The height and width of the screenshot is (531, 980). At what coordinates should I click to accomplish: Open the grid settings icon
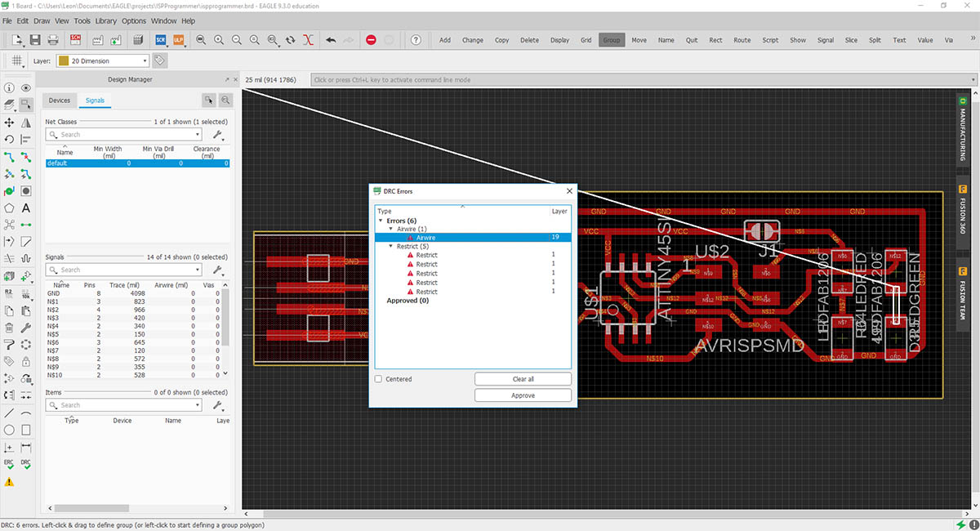click(18, 60)
